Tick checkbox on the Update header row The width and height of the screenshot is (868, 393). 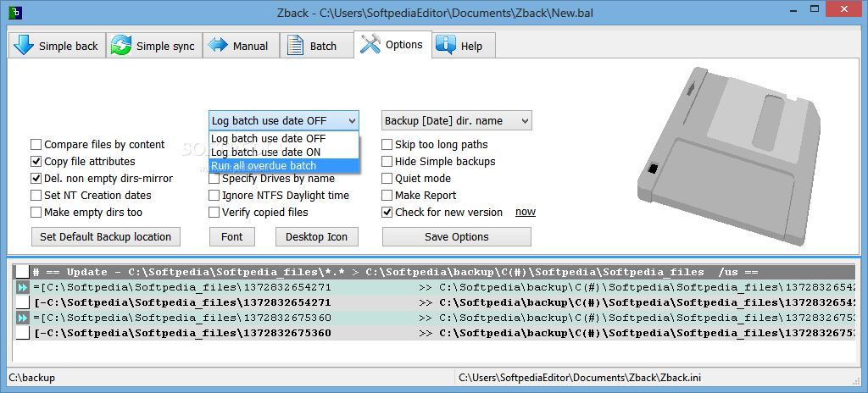tap(22, 272)
